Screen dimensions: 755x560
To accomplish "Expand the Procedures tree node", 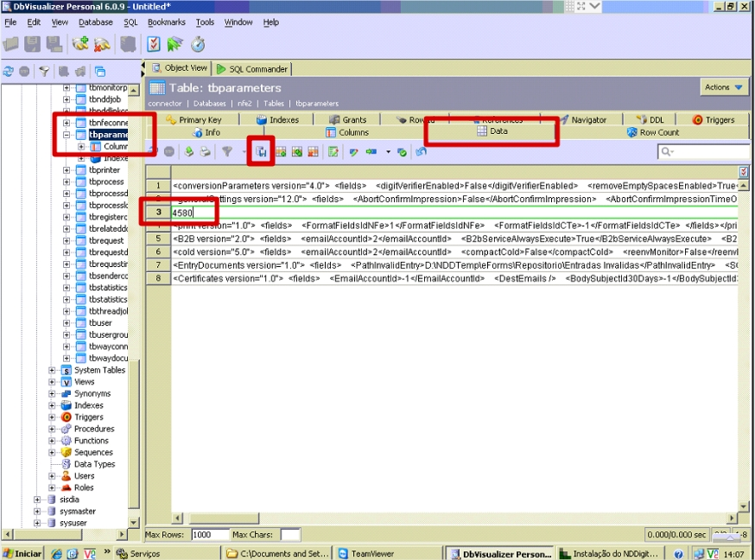I will tap(53, 429).
